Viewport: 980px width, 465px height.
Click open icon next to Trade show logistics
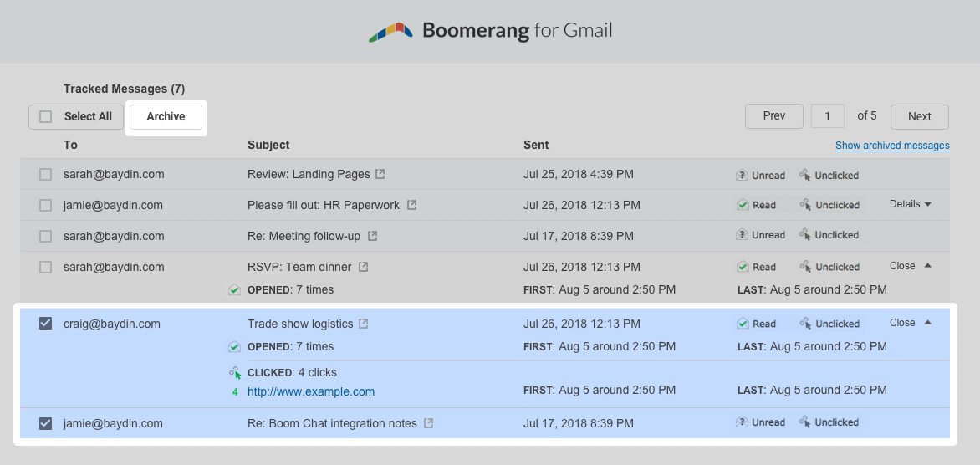click(x=364, y=324)
